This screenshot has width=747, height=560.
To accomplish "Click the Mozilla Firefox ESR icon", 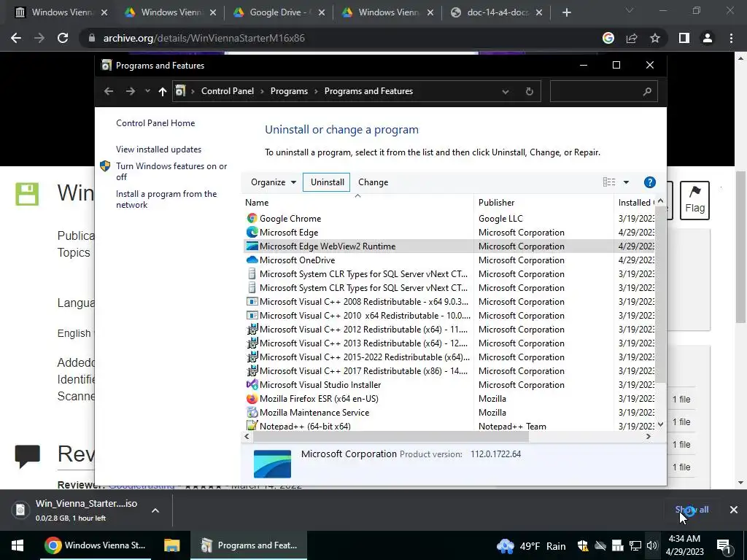I will click(x=252, y=399).
